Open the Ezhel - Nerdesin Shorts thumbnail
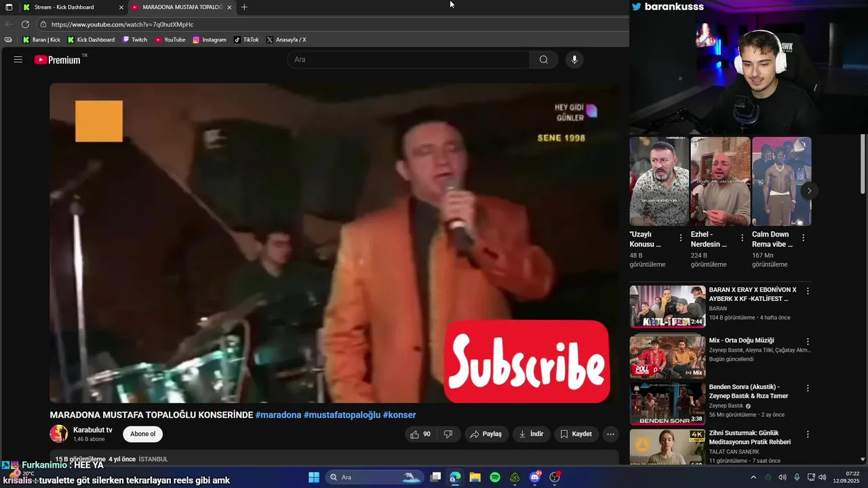This screenshot has height=488, width=868. [720, 182]
